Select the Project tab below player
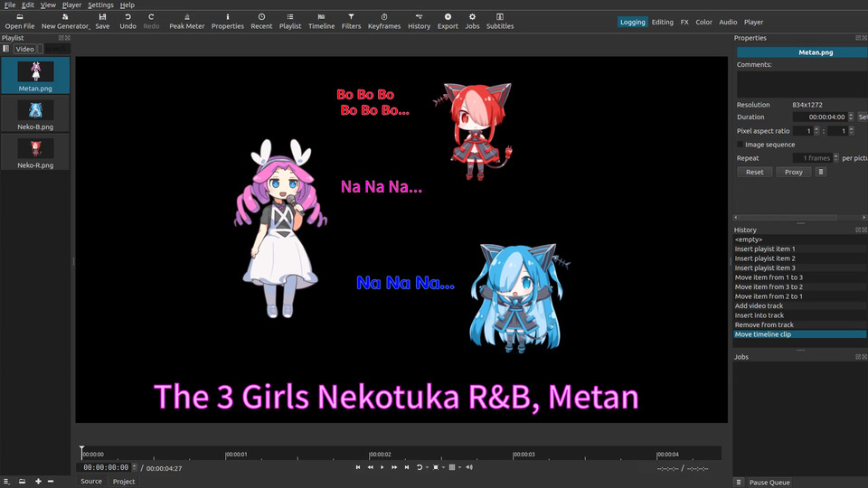 pyautogui.click(x=124, y=482)
